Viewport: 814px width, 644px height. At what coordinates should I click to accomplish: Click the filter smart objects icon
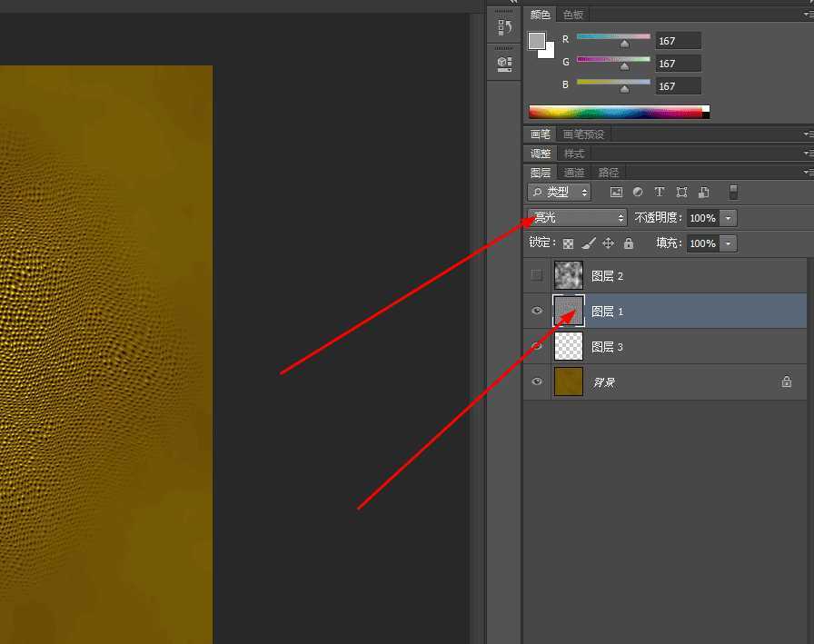[x=703, y=192]
